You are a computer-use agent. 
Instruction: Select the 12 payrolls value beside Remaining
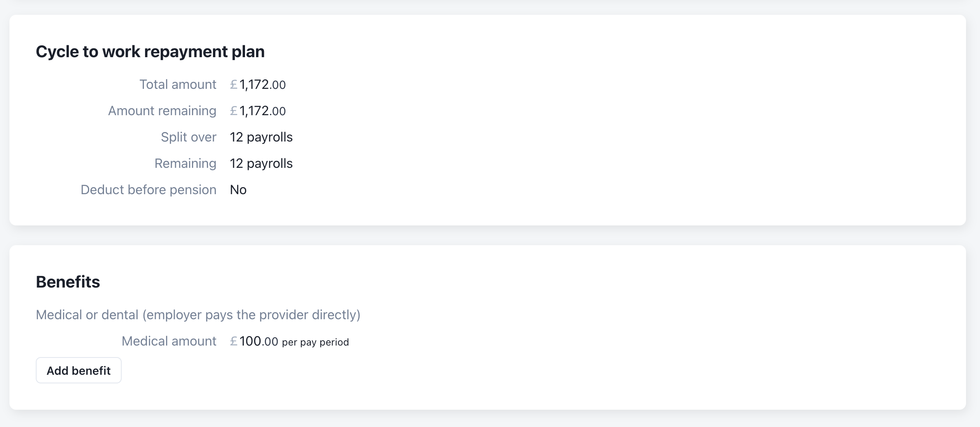[261, 163]
